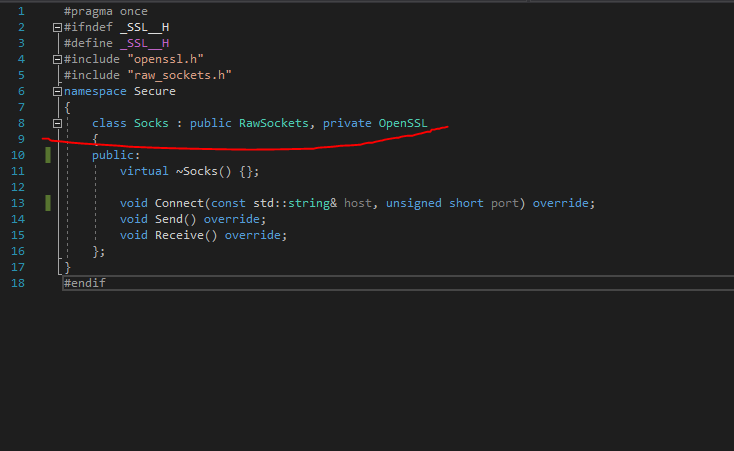The image size is (734, 451).
Task: Click the 'Socks' class name on line 8
Action: pos(151,123)
